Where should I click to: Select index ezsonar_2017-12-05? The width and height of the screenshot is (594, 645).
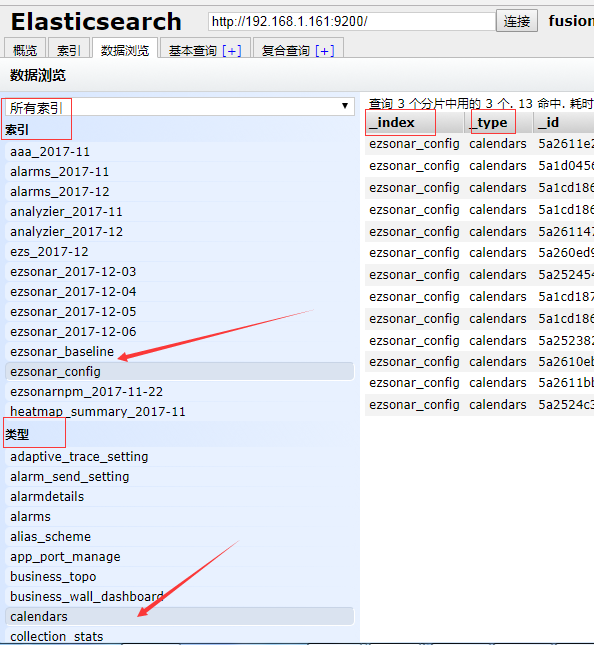[179, 312]
